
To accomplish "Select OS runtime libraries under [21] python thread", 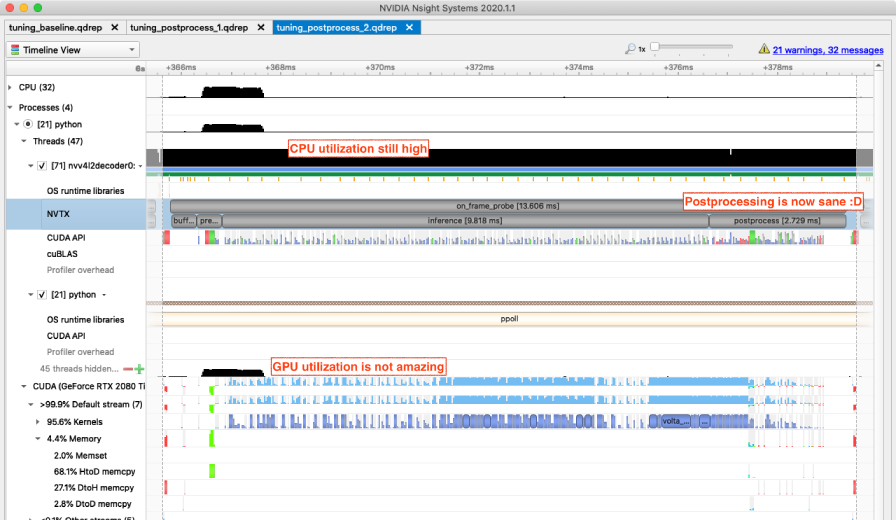I will tap(85, 319).
